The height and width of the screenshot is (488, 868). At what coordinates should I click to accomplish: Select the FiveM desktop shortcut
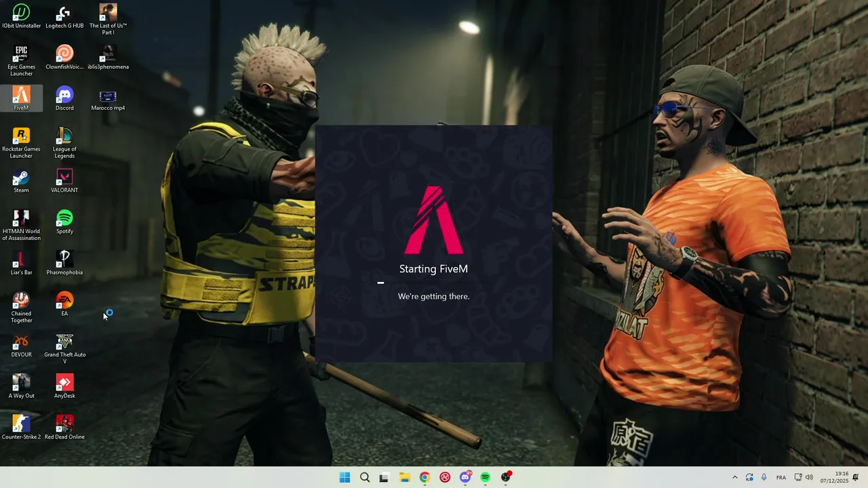21,99
